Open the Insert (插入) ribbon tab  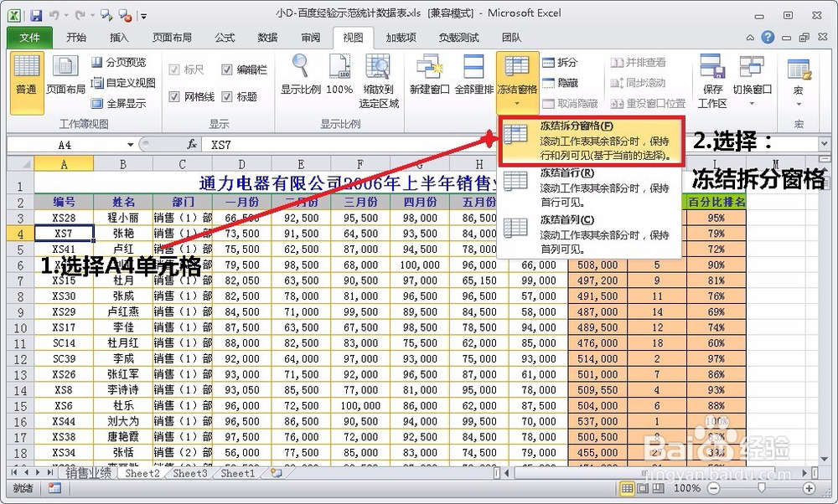[119, 38]
